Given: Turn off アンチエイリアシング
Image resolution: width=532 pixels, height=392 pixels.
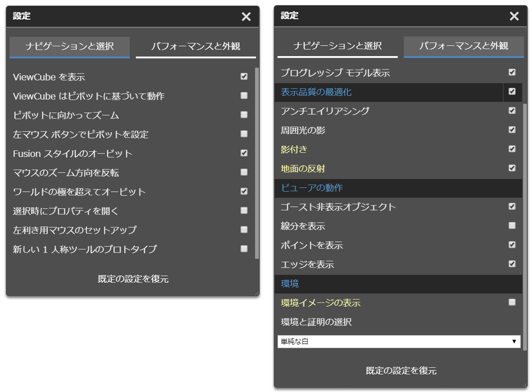Looking at the screenshot, I should [x=512, y=111].
